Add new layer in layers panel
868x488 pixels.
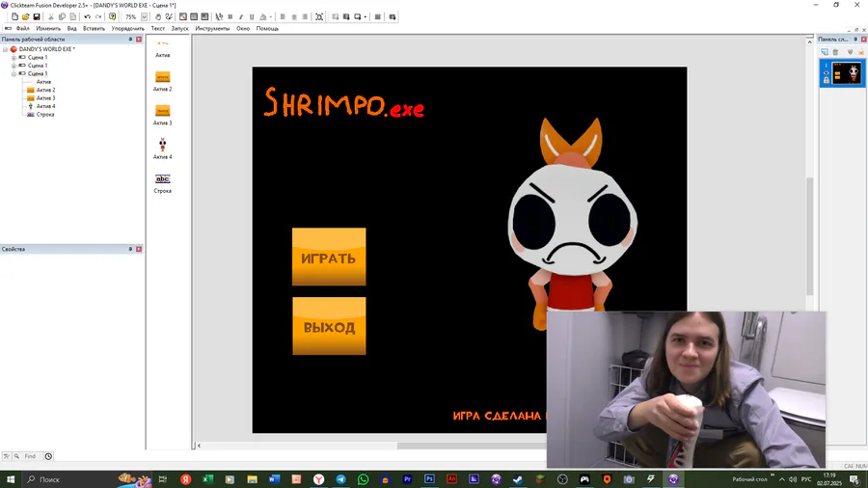point(825,52)
